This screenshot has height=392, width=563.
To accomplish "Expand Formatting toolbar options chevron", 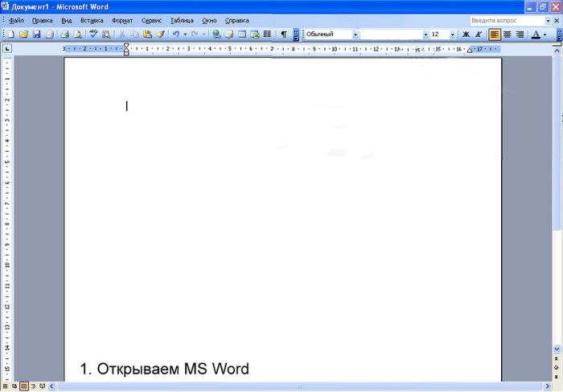I will (560, 35).
